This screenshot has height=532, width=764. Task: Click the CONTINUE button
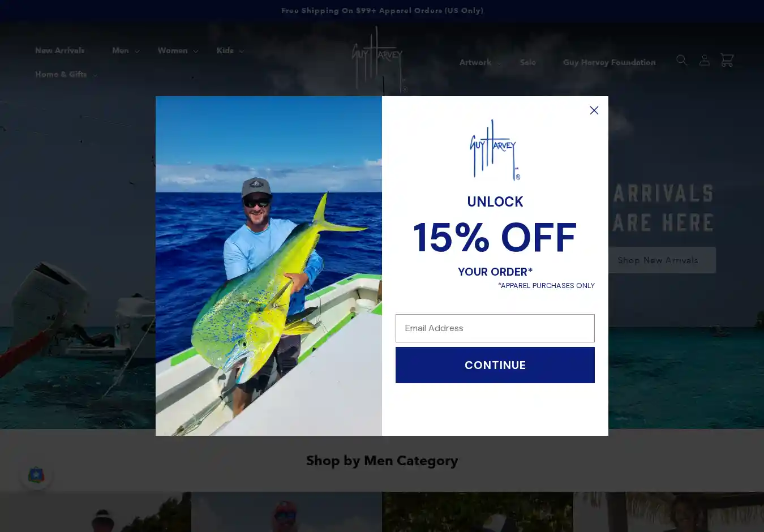pyautogui.click(x=495, y=365)
